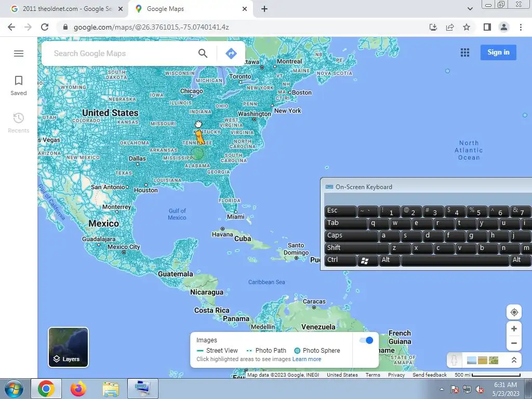
Task: Click the Chicago label on the map
Action: (191, 91)
